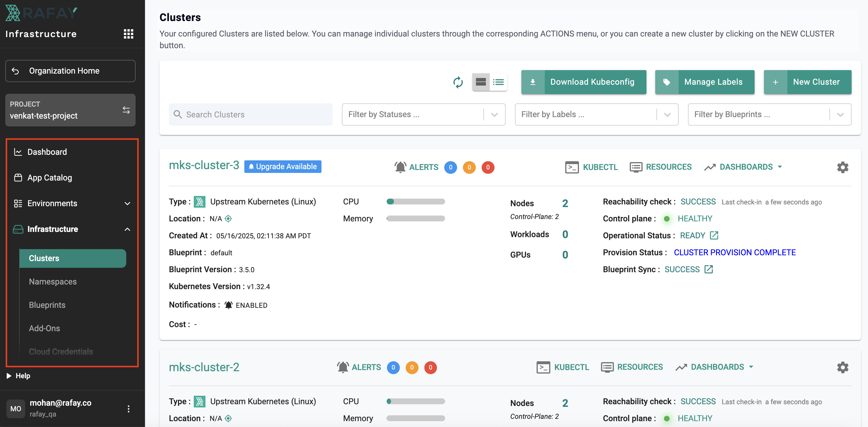
Task: Click orange alert count badge on mks-cluster-3
Action: 469,167
